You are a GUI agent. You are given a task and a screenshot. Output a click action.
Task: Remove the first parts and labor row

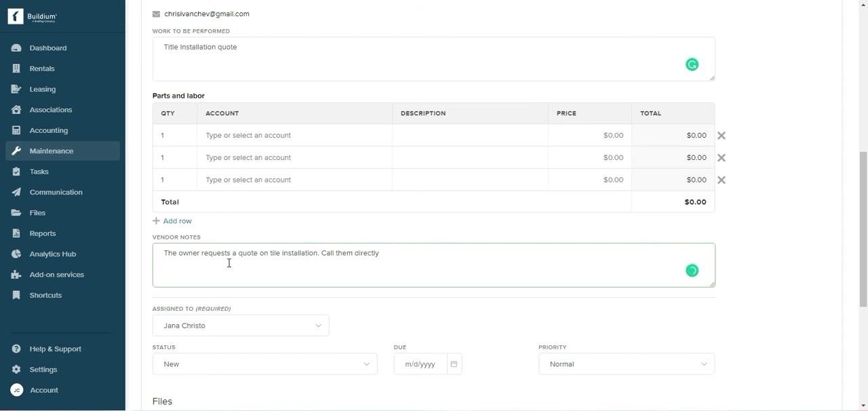click(722, 136)
